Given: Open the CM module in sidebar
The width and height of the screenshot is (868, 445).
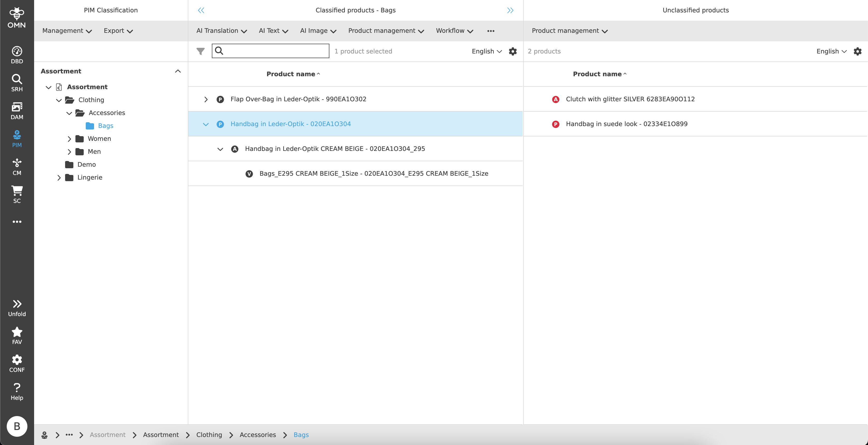Looking at the screenshot, I should pos(17,166).
